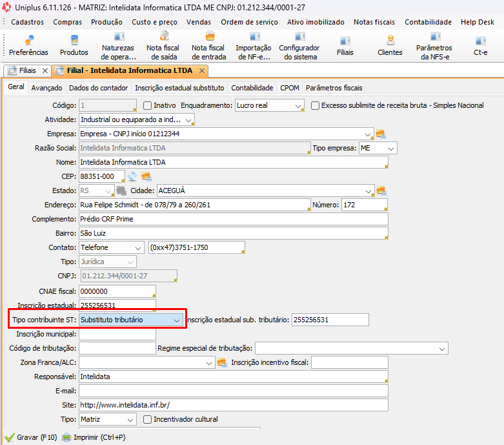504x445 pixels.
Task: Open Nota fiscal de saída icon
Action: tap(164, 36)
